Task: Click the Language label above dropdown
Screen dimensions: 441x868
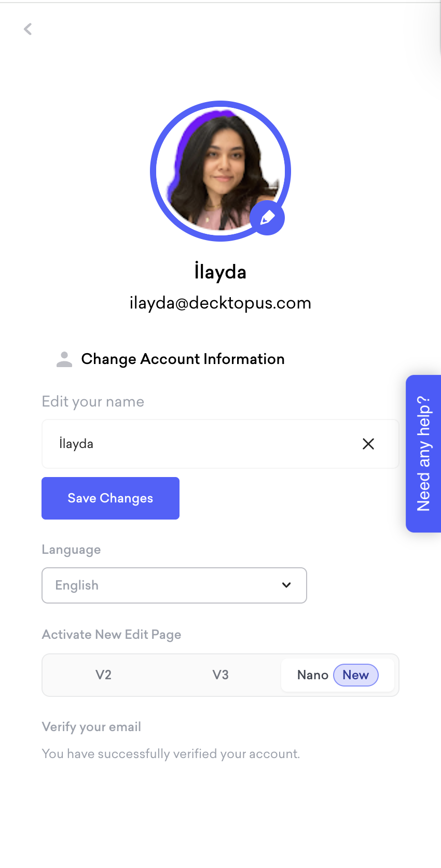Action: [x=71, y=550]
